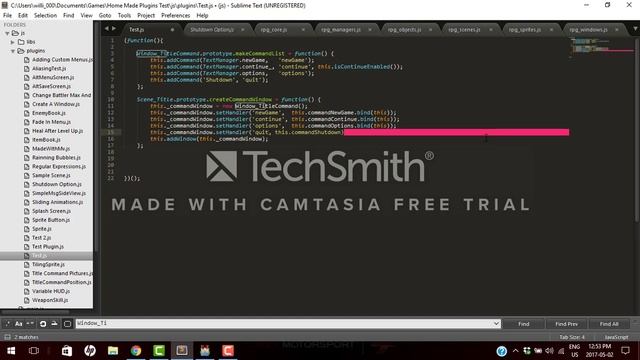Toggle highlight matches option
Screen dimensions: 640x360
[67, 324]
